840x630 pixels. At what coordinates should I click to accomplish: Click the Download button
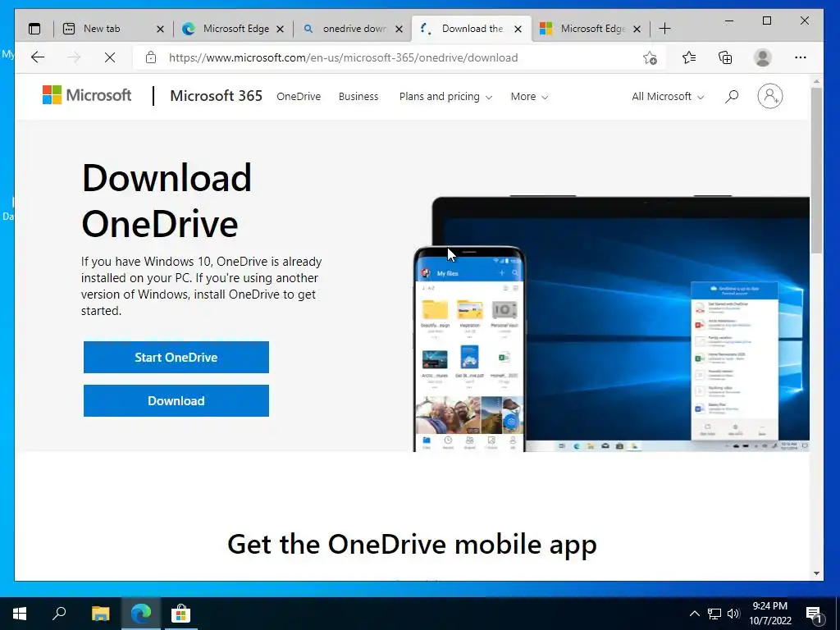click(176, 400)
